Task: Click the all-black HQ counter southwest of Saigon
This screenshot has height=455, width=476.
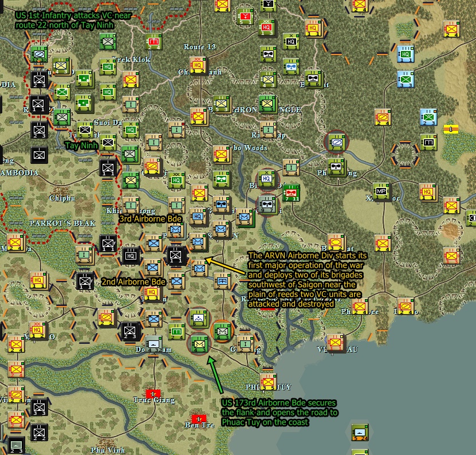Action: [131, 256]
